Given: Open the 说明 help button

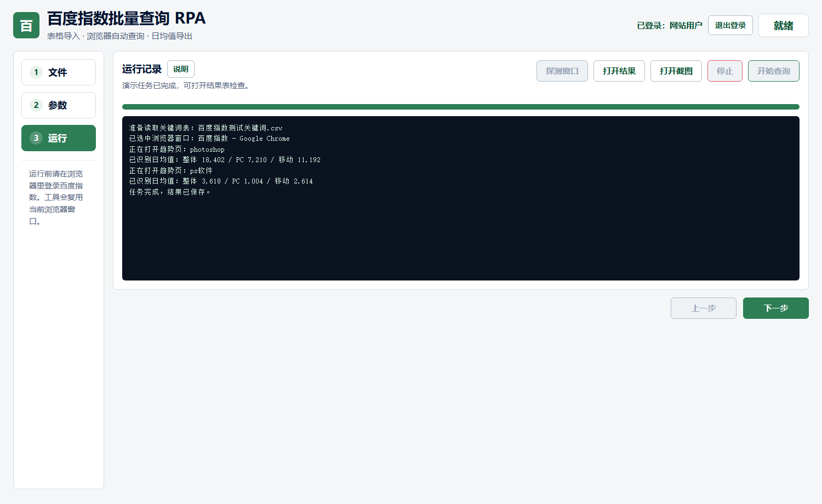Looking at the screenshot, I should pyautogui.click(x=181, y=69).
